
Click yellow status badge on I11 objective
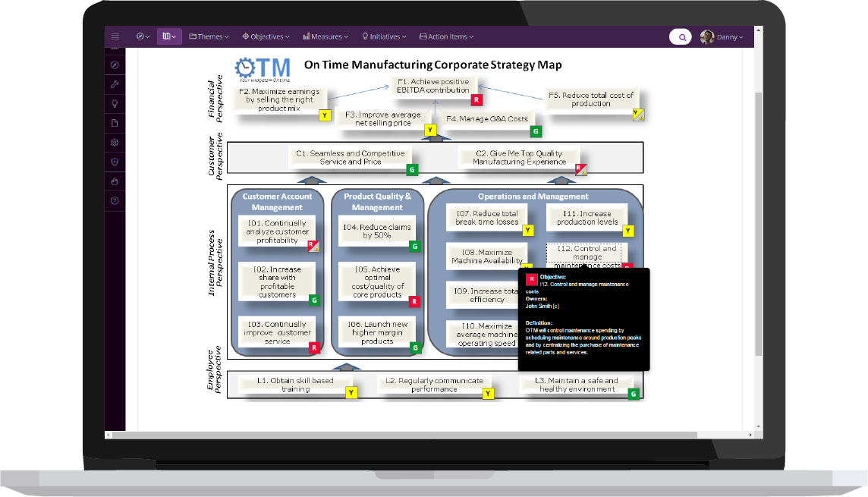click(627, 231)
